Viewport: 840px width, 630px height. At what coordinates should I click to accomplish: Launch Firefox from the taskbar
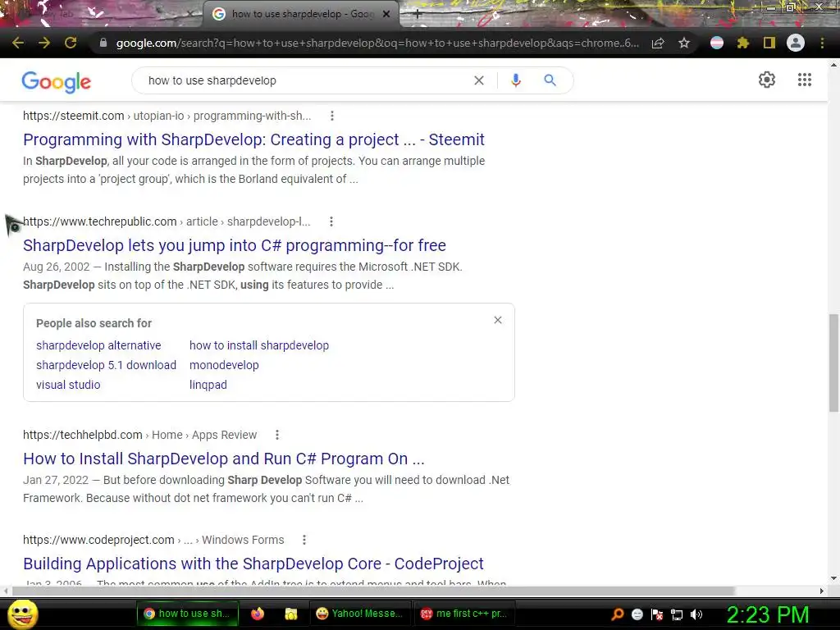pyautogui.click(x=258, y=614)
